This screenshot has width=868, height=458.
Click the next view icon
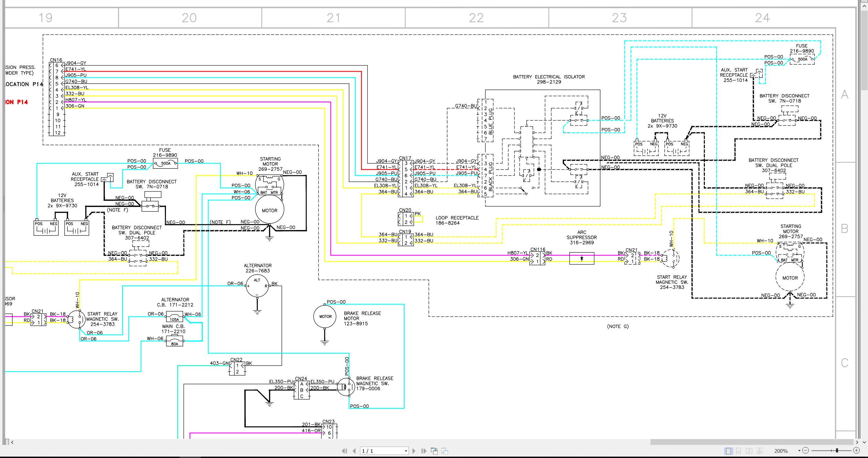tap(445, 451)
